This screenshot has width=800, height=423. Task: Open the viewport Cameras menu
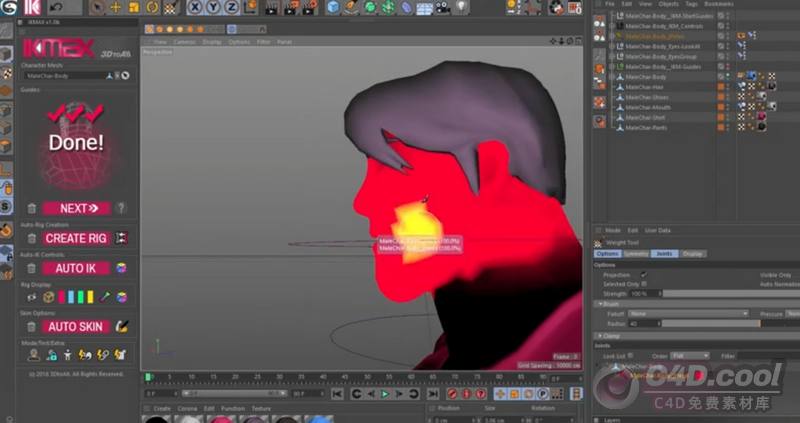185,42
